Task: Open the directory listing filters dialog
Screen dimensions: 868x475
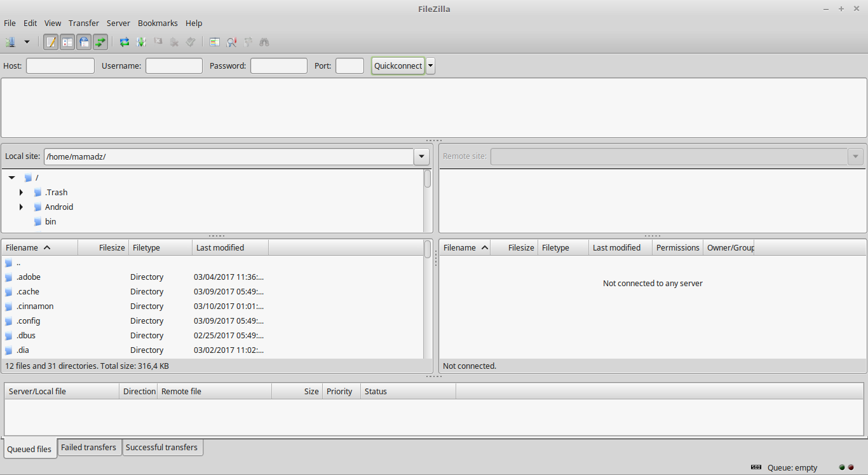Action: tap(215, 42)
